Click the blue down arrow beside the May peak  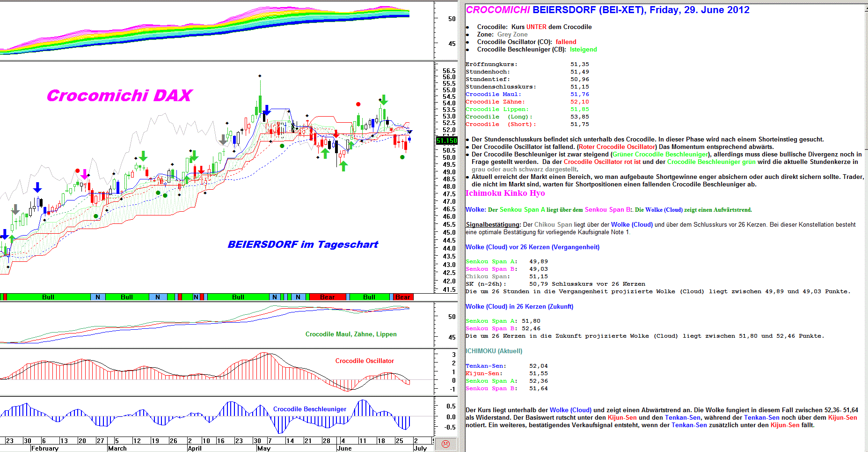pos(267,110)
